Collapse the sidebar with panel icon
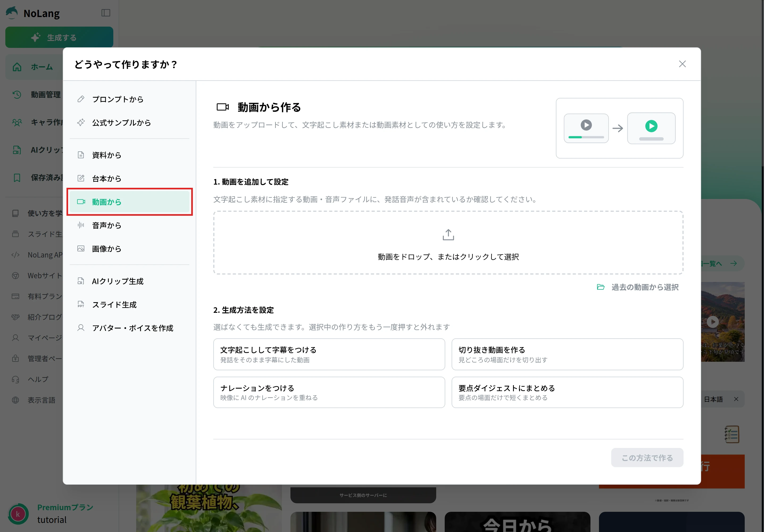 (106, 13)
